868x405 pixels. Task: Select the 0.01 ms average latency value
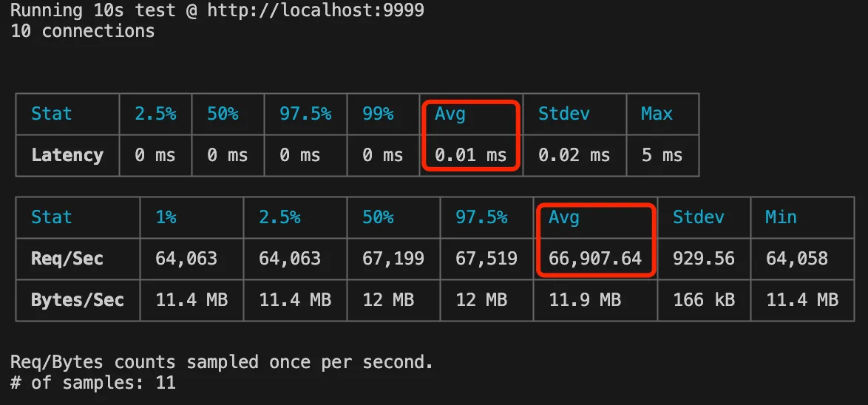[471, 155]
